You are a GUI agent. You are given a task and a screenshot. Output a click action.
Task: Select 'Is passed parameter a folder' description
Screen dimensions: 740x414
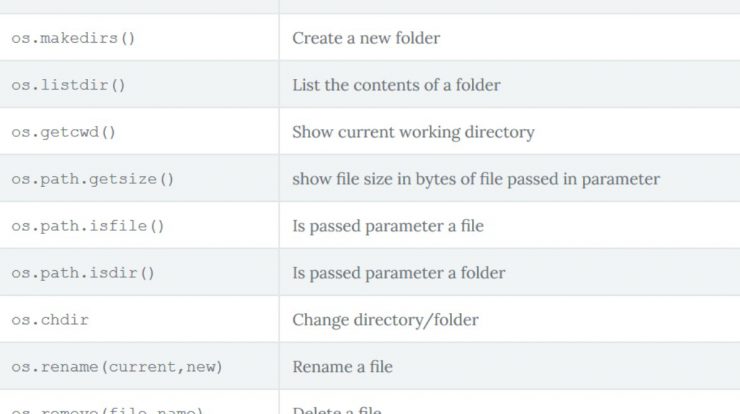(x=398, y=273)
